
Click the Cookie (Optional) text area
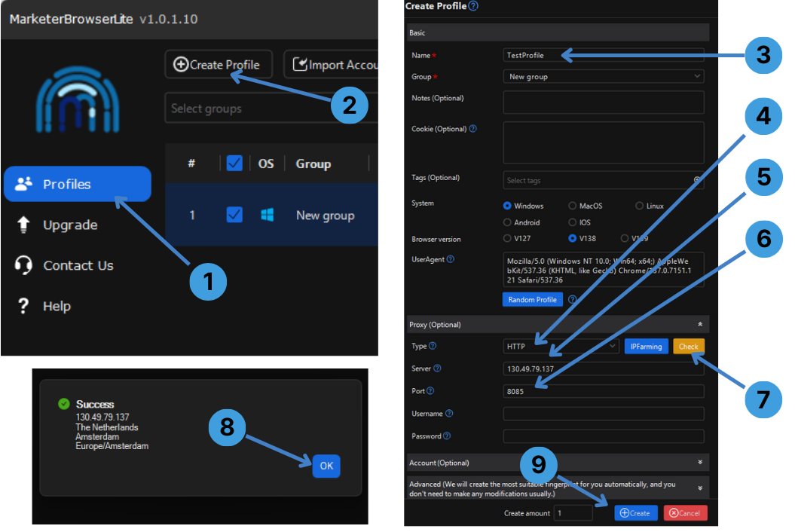pos(604,142)
